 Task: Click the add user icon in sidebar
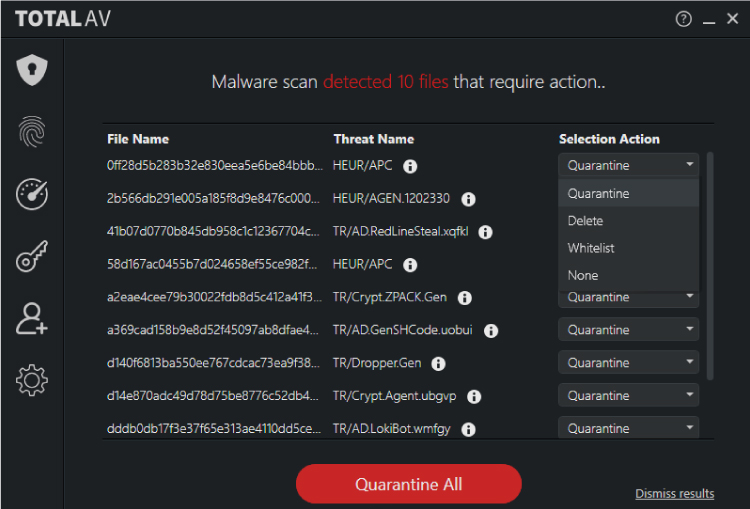(x=32, y=318)
